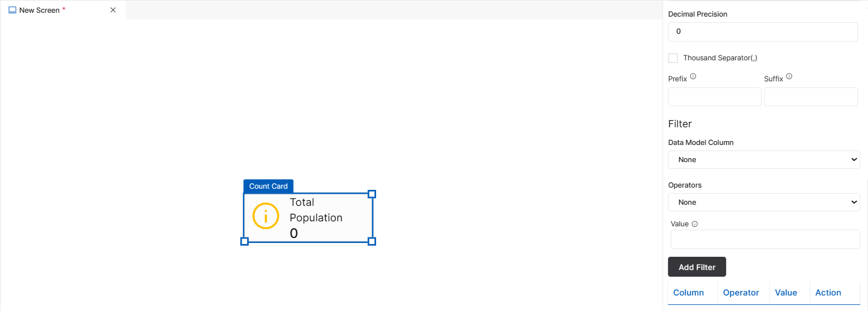Click the yellow info icon on card
Screen dimensions: 868x311
pos(266,216)
